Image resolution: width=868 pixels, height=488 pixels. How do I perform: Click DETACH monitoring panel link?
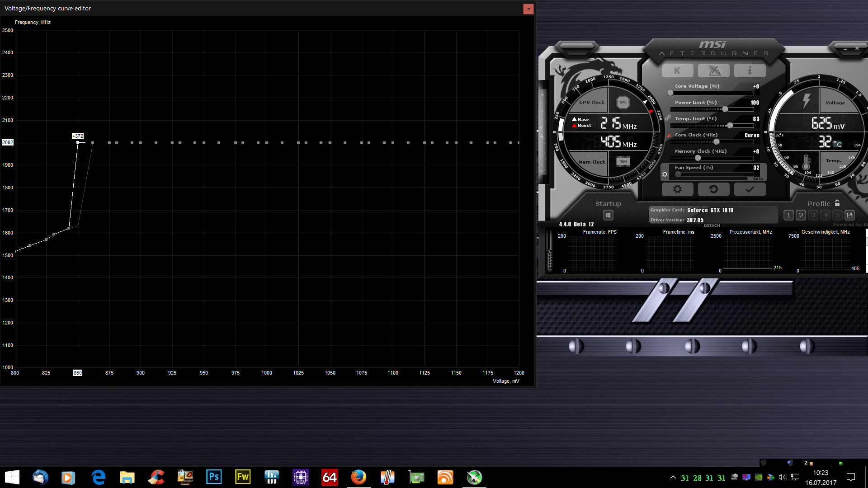712,225
